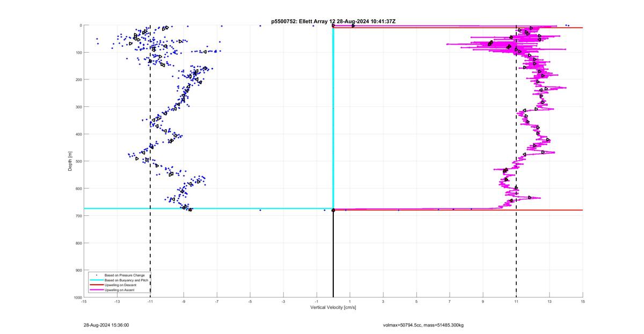Screen dimensions: 644x334
Task: Select the 'Depth [m]' y-axis label
Action: point(70,161)
